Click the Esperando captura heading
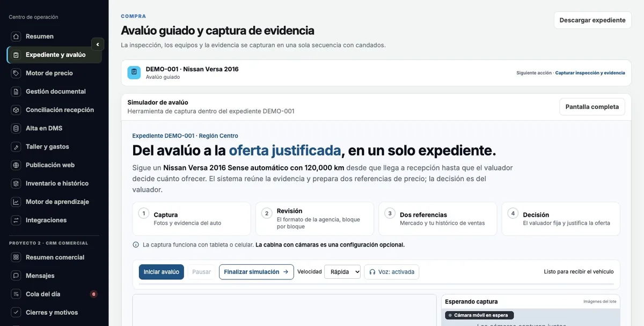Screen dimensions: 644x326 471,301
